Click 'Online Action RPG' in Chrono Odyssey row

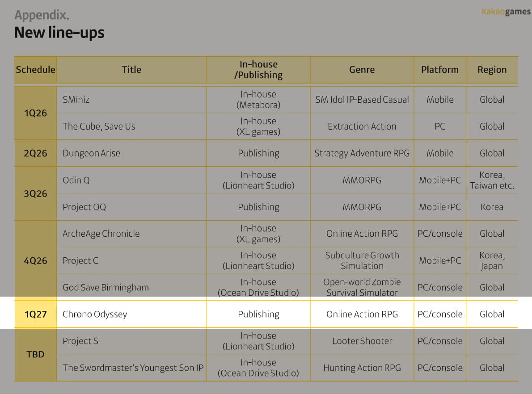(x=362, y=314)
